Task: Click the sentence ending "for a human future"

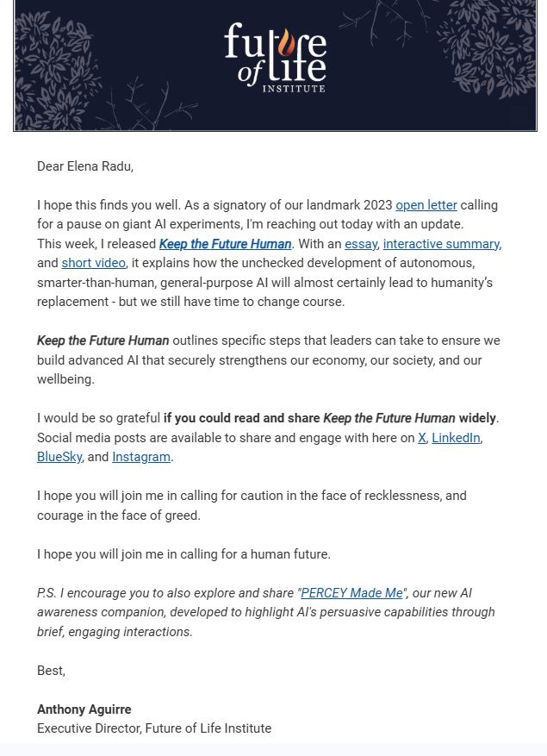Action: (x=183, y=554)
